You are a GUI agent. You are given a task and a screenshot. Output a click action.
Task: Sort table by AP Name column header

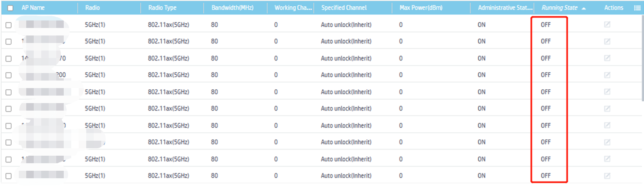(33, 8)
